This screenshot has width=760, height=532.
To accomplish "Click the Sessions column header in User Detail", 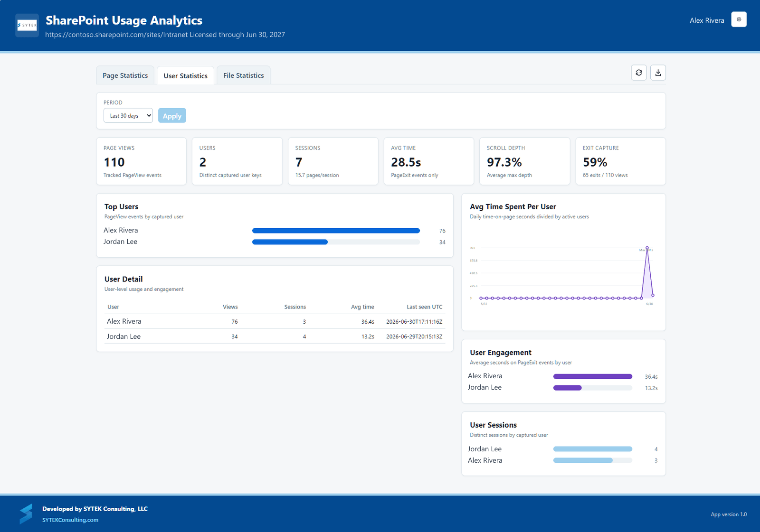I will coord(295,307).
